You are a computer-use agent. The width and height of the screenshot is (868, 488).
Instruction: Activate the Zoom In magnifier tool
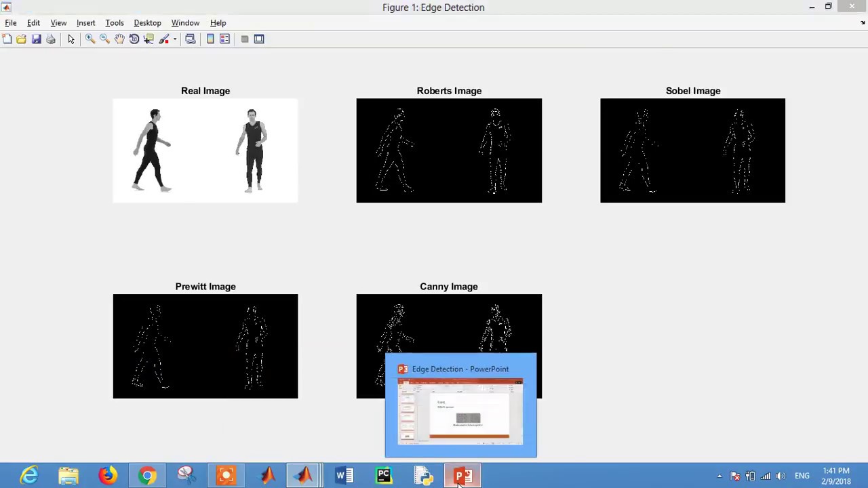(x=90, y=39)
